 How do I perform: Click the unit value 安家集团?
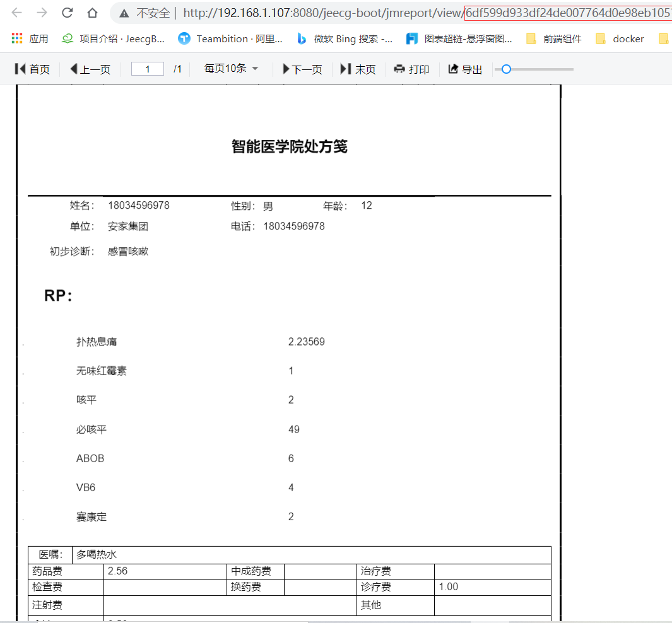click(128, 226)
